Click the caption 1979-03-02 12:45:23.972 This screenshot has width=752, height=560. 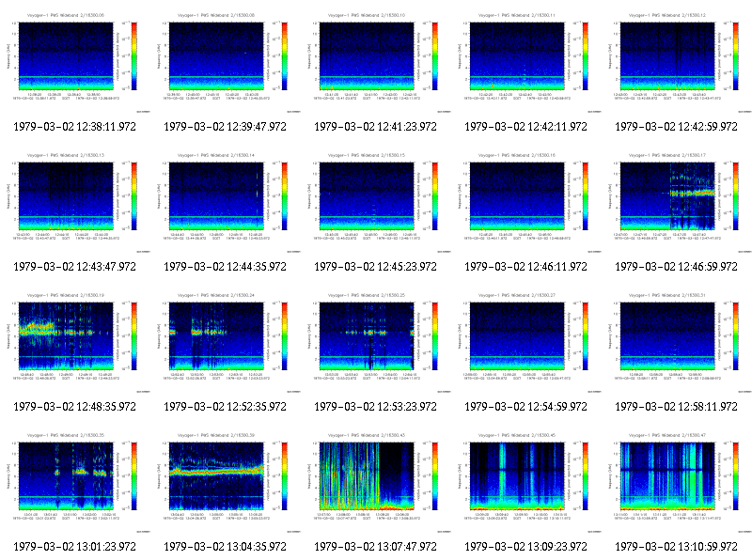pos(375,267)
